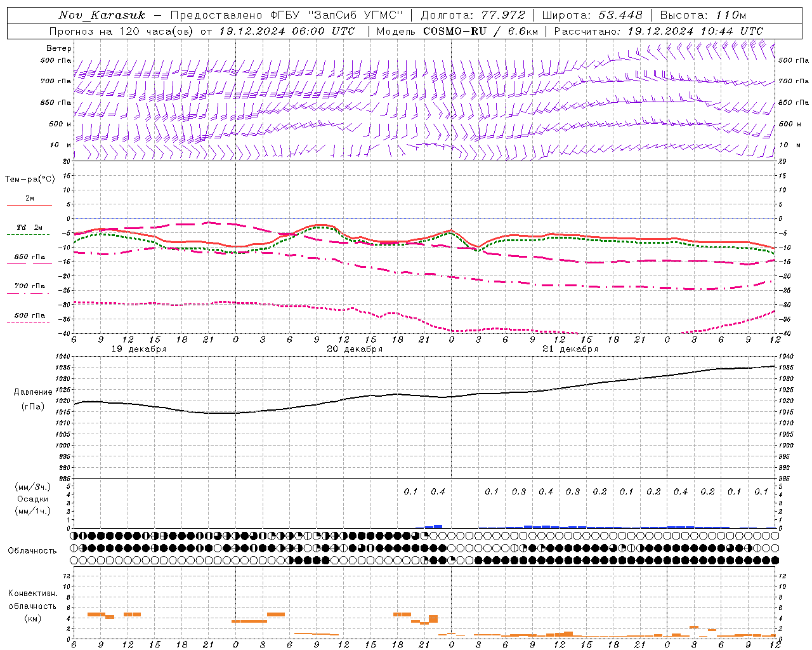Click the 'Модель COSMO-RU / 6.6км' model label

[457, 31]
